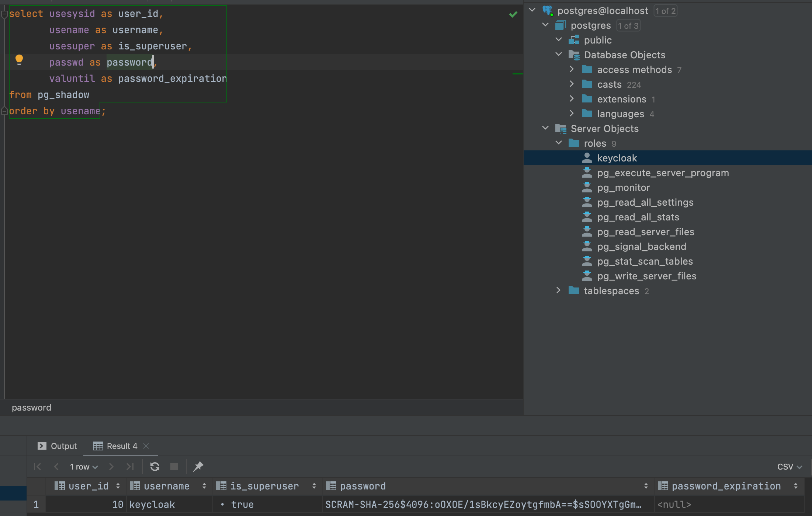Pin the Result 4 results tab
This screenshot has width=812, height=516.
point(198,466)
